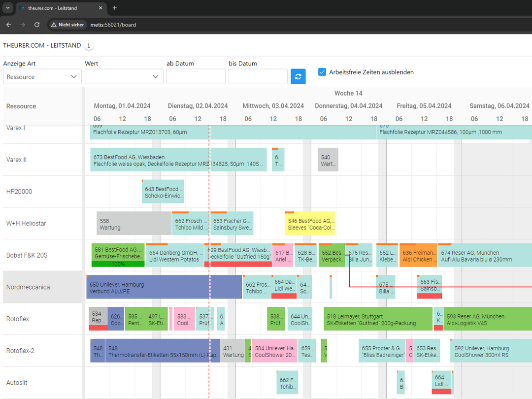Click the Donnerstag, 04.04.2024 day header
Image resolution: width=532 pixels, height=399 pixels.
[x=348, y=106]
